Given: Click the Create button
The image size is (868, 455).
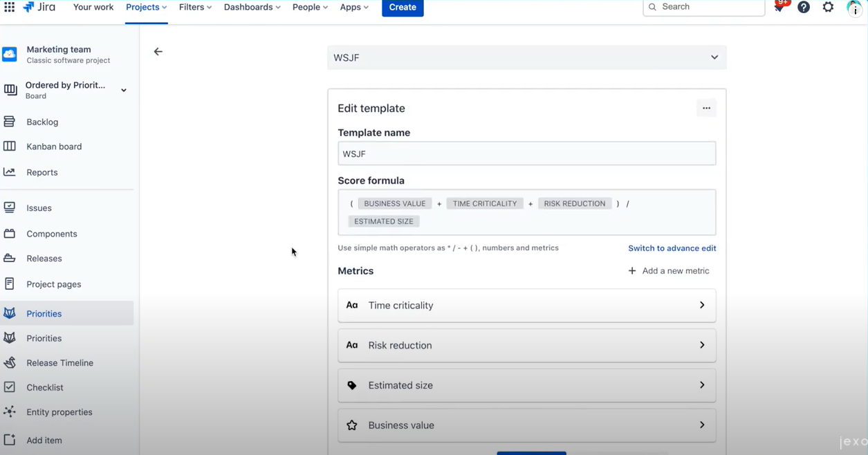Looking at the screenshot, I should click(403, 7).
